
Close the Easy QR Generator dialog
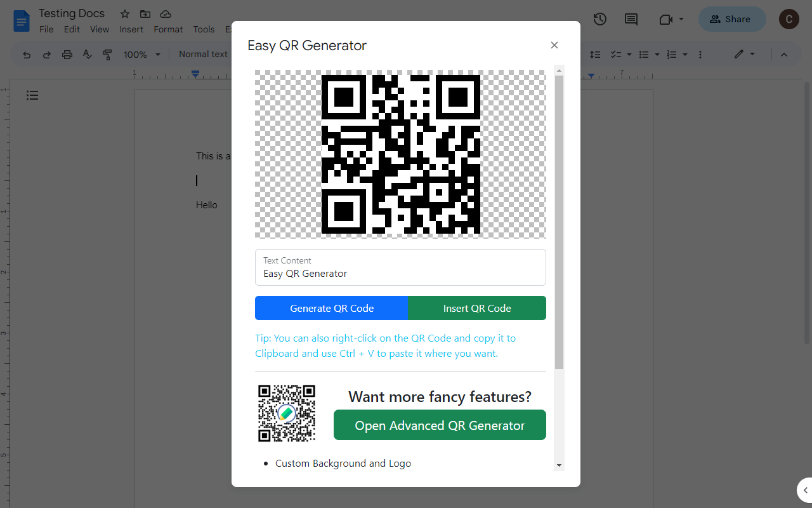[x=554, y=45]
